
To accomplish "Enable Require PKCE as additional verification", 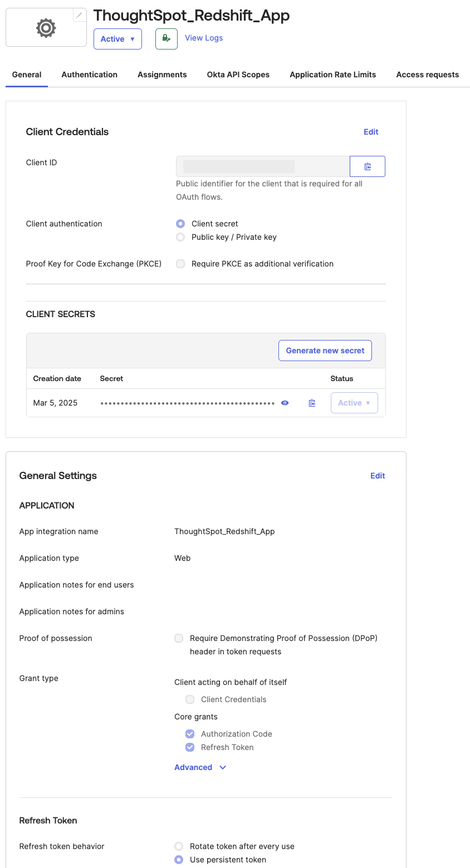I will coord(180,264).
